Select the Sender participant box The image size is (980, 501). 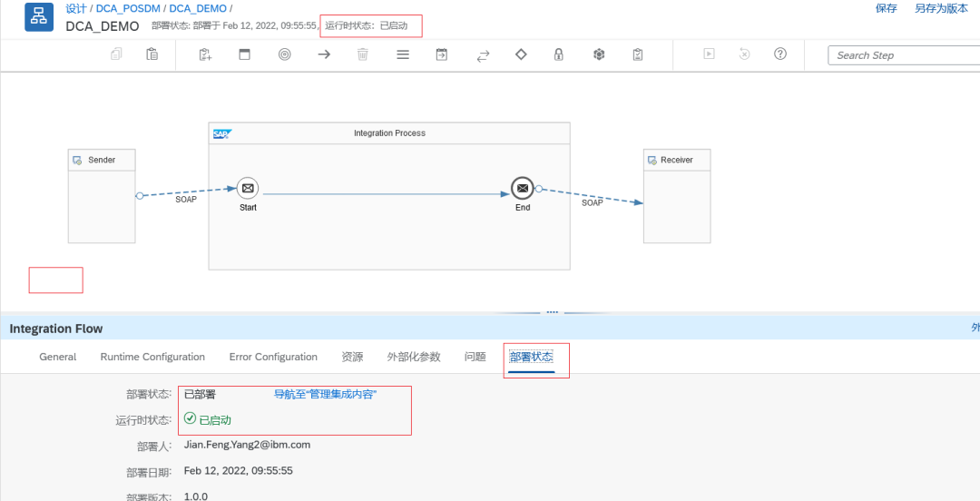pyautogui.click(x=102, y=196)
